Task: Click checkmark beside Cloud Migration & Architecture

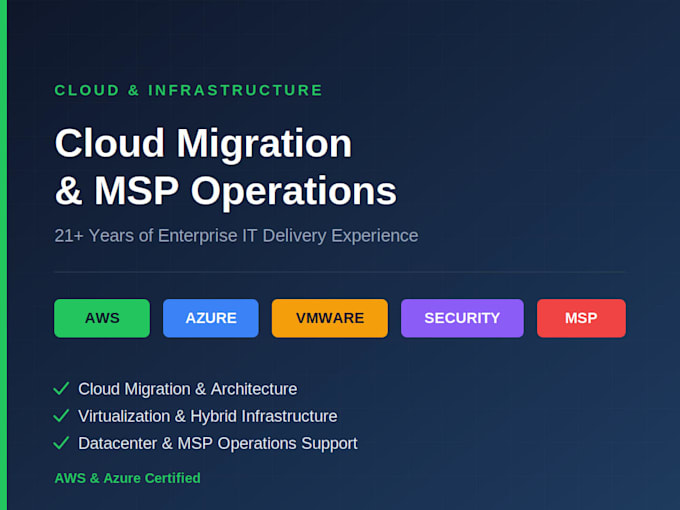Action: [61, 389]
